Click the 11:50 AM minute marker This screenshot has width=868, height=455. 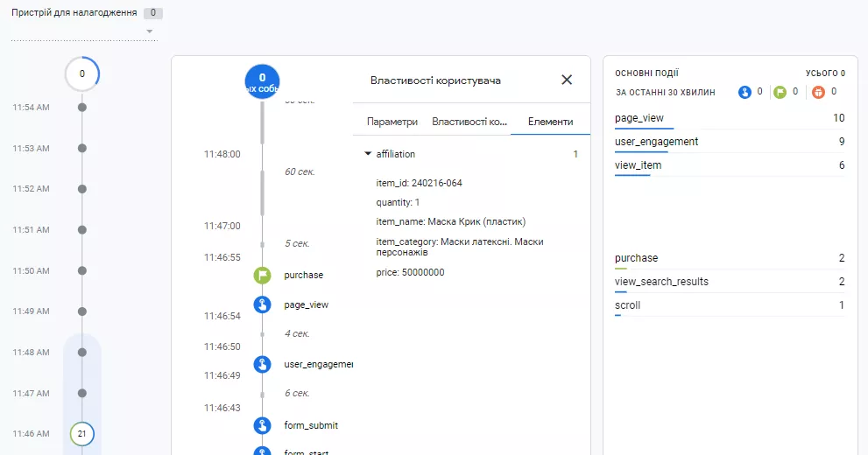[x=82, y=271]
